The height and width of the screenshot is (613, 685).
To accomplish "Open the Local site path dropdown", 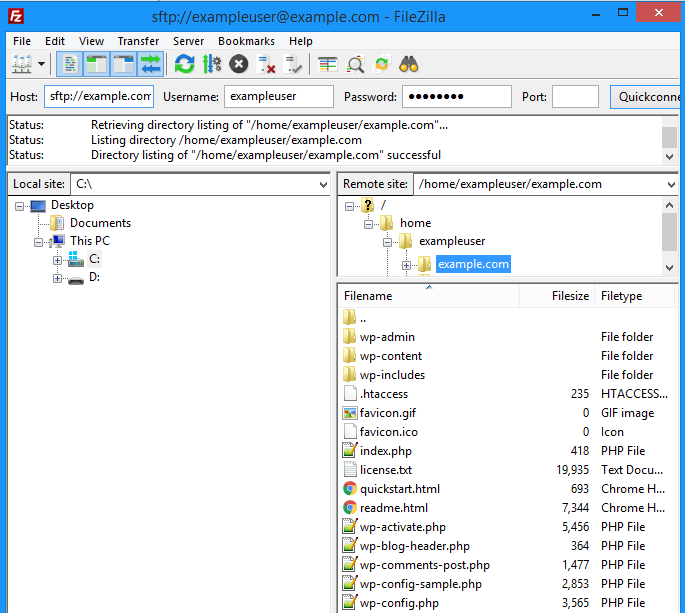I will (323, 184).
